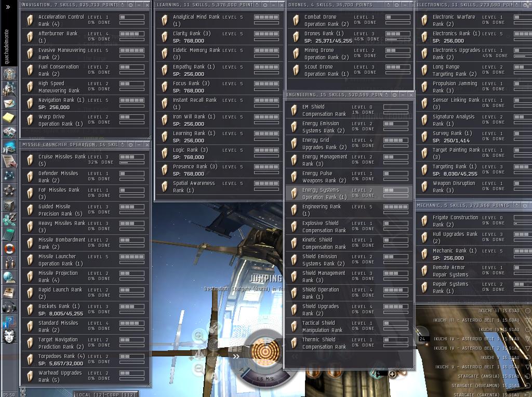This screenshot has width=532, height=397.
Task: Click the Analytical Mind skill book icon
Action: point(165,20)
